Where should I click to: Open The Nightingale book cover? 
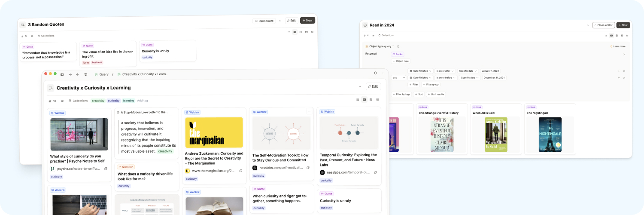(550, 135)
